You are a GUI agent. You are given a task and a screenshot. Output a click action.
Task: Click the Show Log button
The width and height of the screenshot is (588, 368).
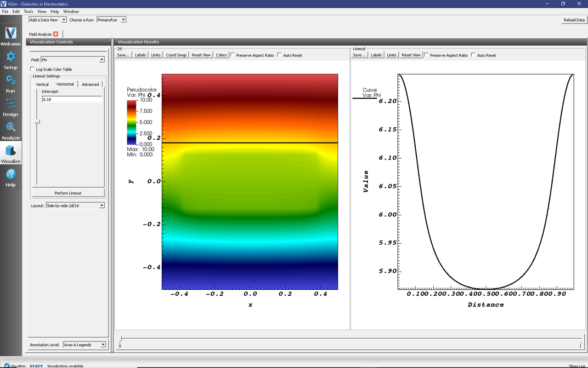(x=577, y=366)
